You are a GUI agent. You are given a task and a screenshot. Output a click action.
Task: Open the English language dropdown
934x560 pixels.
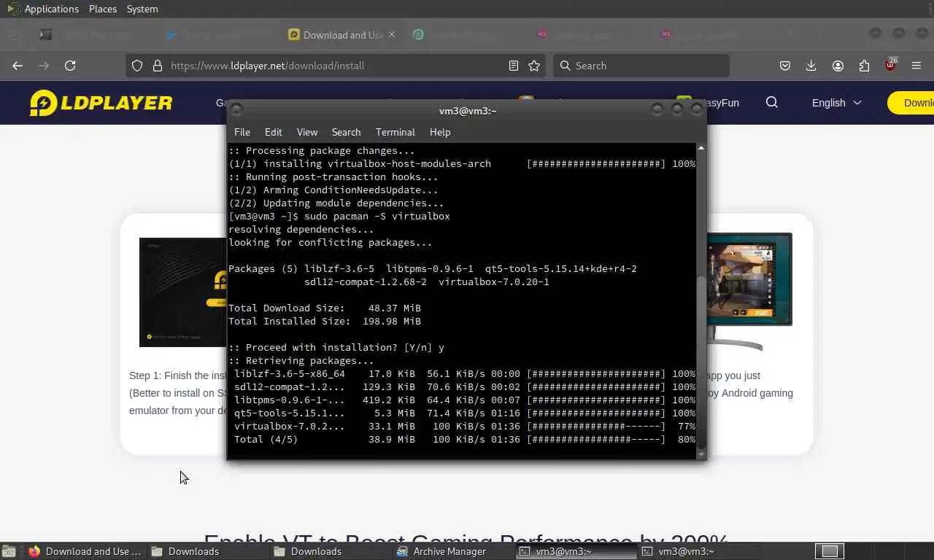click(836, 103)
